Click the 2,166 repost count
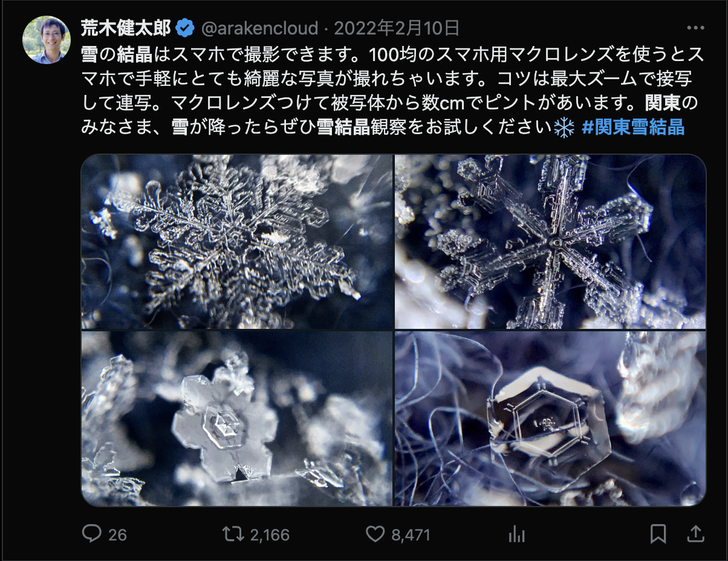Image resolution: width=728 pixels, height=561 pixels. click(269, 534)
